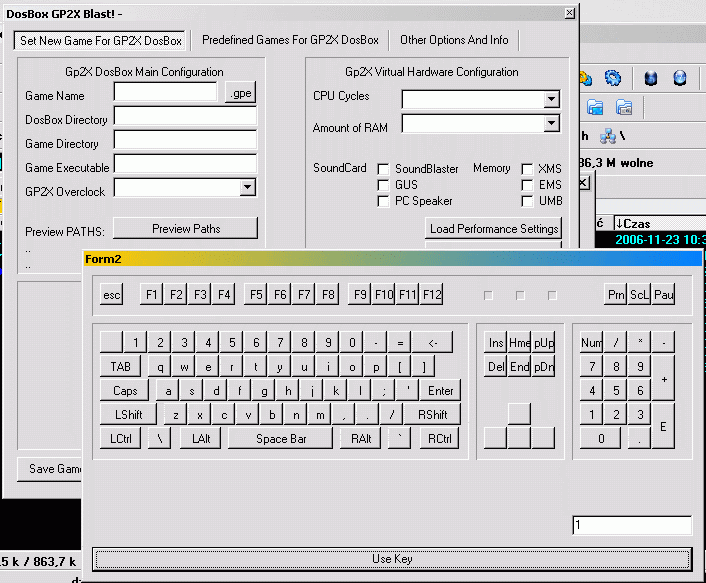706x583 pixels.
Task: Check the XMS memory option
Action: 527,169
